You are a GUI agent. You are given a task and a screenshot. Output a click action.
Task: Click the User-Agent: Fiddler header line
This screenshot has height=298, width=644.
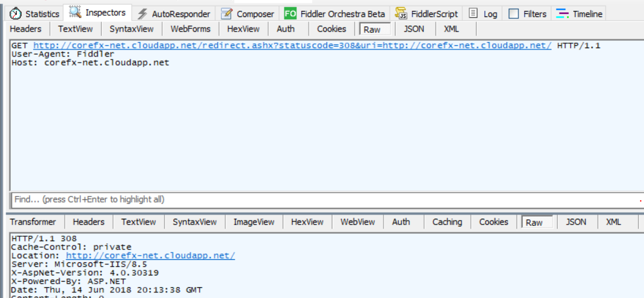click(x=63, y=54)
